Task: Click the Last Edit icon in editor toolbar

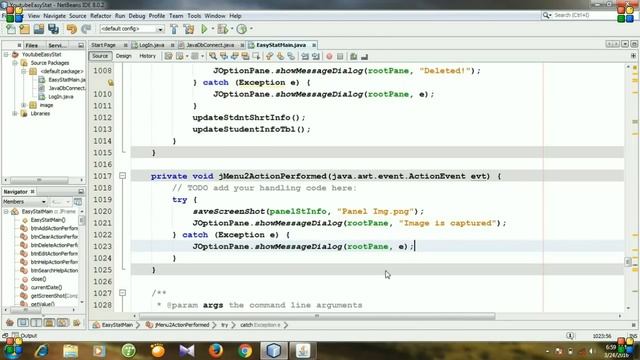Action: (x=169, y=56)
